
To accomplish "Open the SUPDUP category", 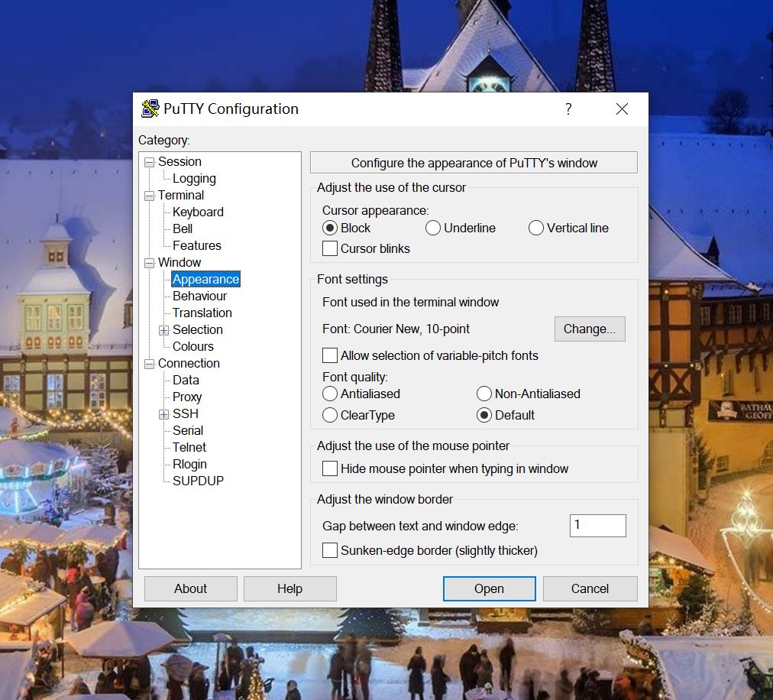I will [198, 481].
